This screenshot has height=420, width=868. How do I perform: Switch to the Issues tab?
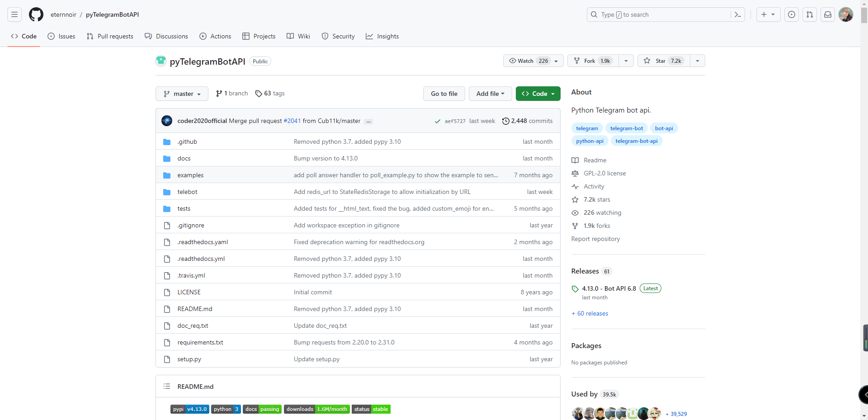(x=61, y=36)
